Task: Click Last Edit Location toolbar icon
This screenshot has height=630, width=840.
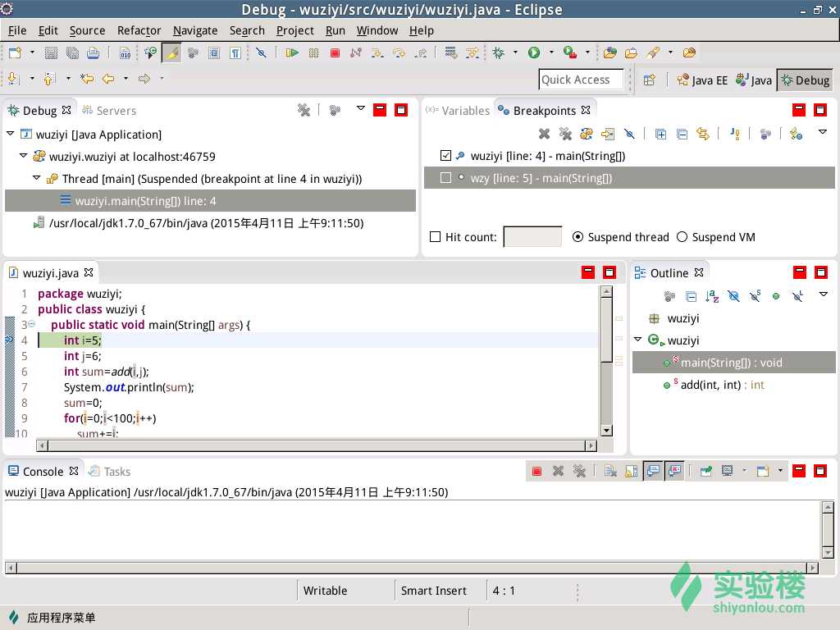Action: (x=87, y=79)
